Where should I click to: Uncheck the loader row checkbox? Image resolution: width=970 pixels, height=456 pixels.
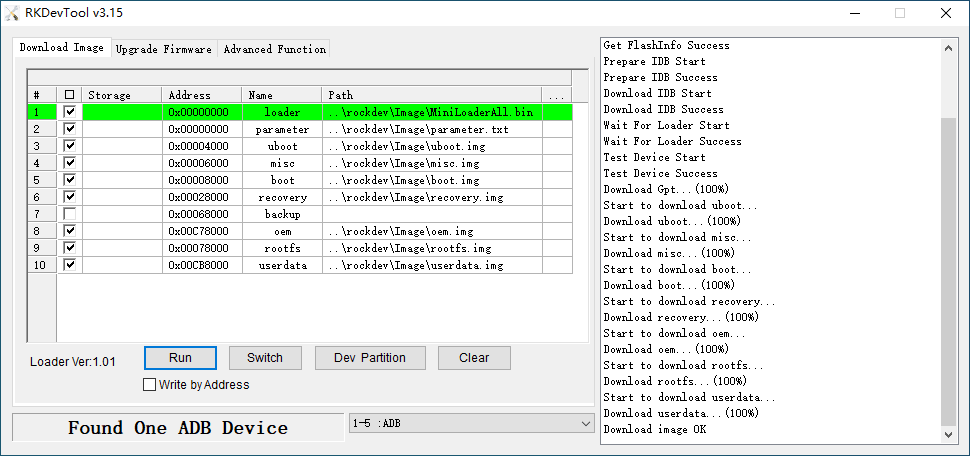pyautogui.click(x=69, y=113)
